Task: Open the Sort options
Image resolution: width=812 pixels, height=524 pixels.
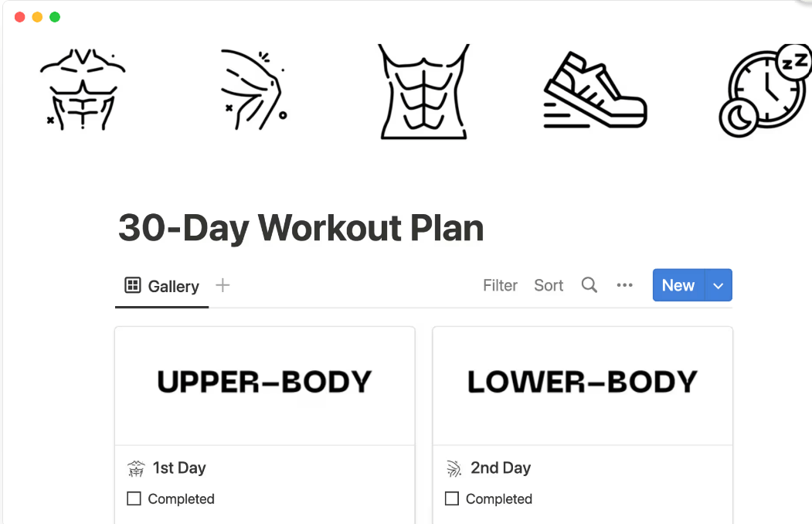Action: (x=549, y=284)
